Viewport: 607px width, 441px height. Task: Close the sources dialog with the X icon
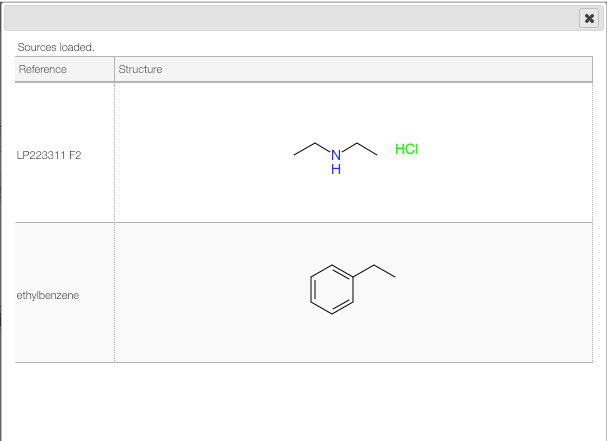click(589, 18)
